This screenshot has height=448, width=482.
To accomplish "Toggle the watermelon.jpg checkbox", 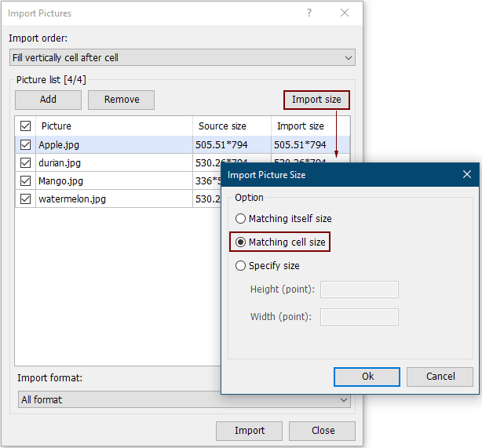I will (x=26, y=199).
